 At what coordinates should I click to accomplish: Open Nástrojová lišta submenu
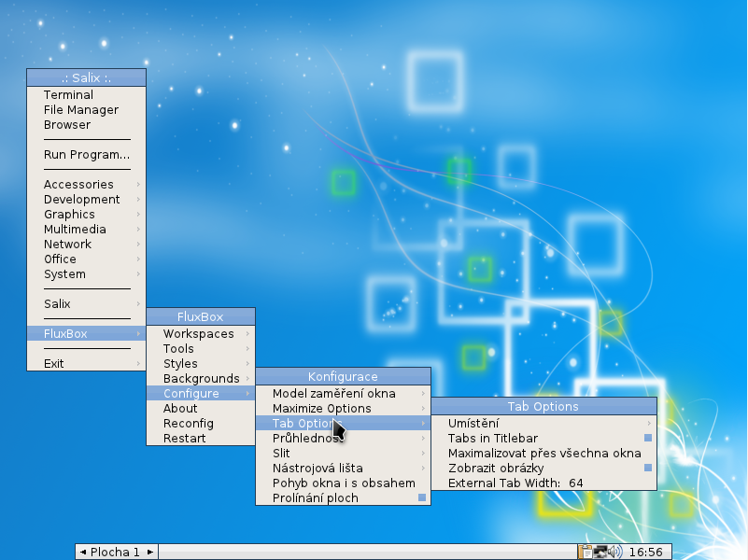[x=343, y=468]
